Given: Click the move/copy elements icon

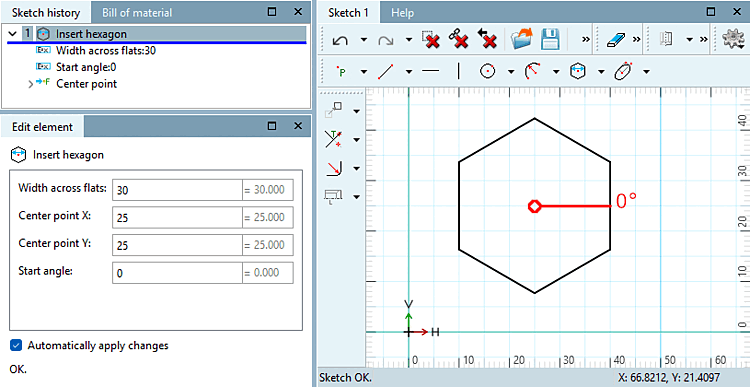Looking at the screenshot, I should [x=333, y=111].
